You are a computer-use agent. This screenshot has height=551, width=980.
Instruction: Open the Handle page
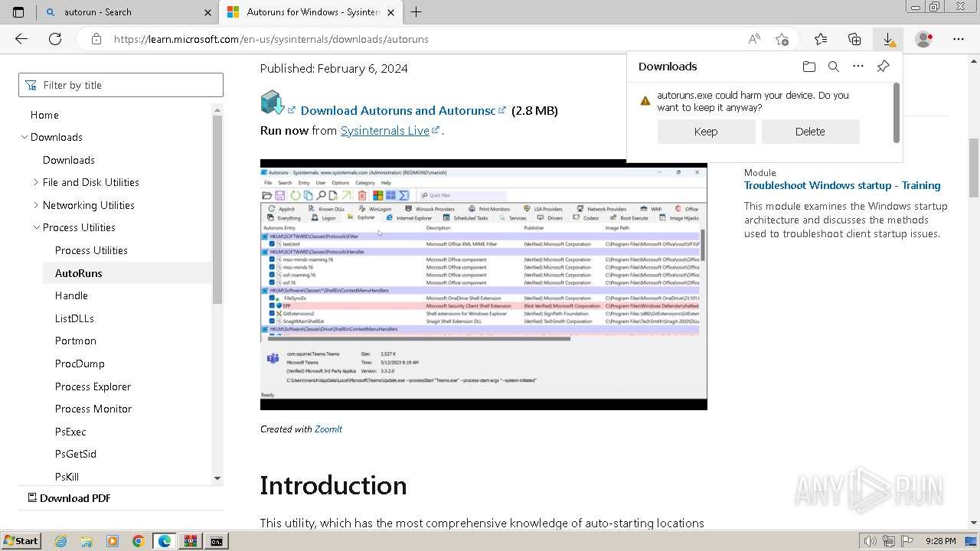(71, 295)
